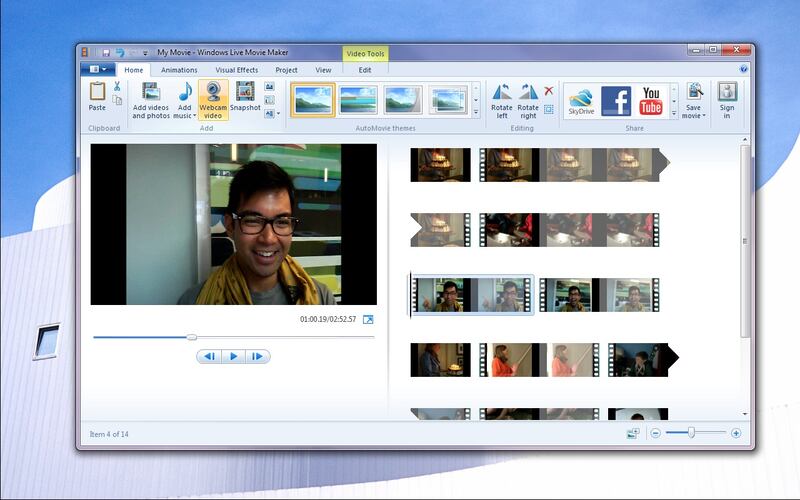
Task: Expand the AutoMovie themes gallery
Action: 476,113
